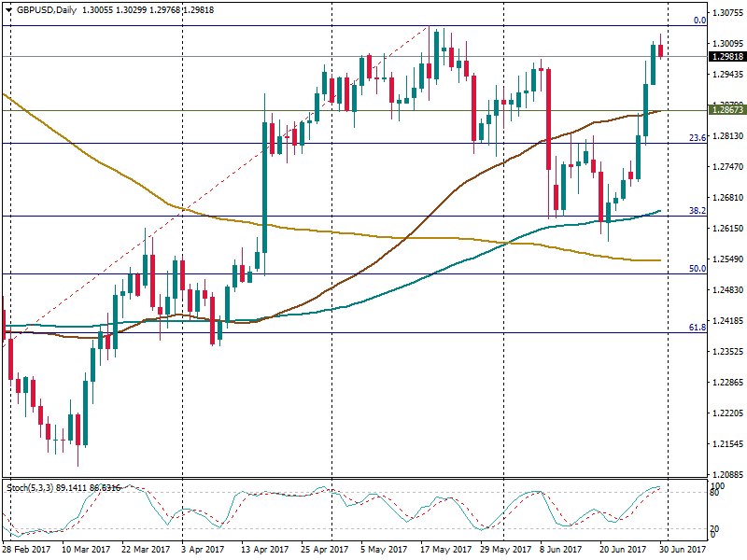The image size is (747, 560).
Task: Select the Fibonacci 23.6 level label
Action: (x=697, y=138)
